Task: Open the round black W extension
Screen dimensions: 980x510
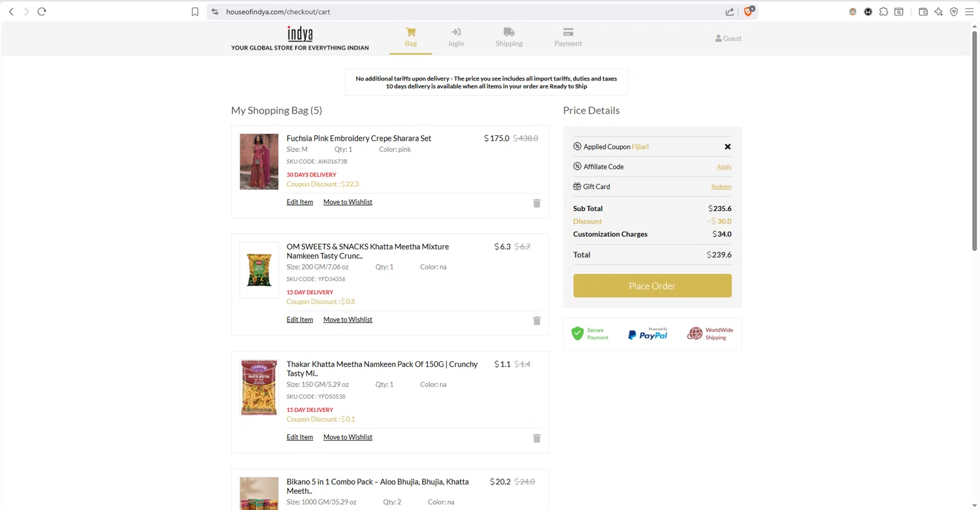Action: tap(868, 12)
